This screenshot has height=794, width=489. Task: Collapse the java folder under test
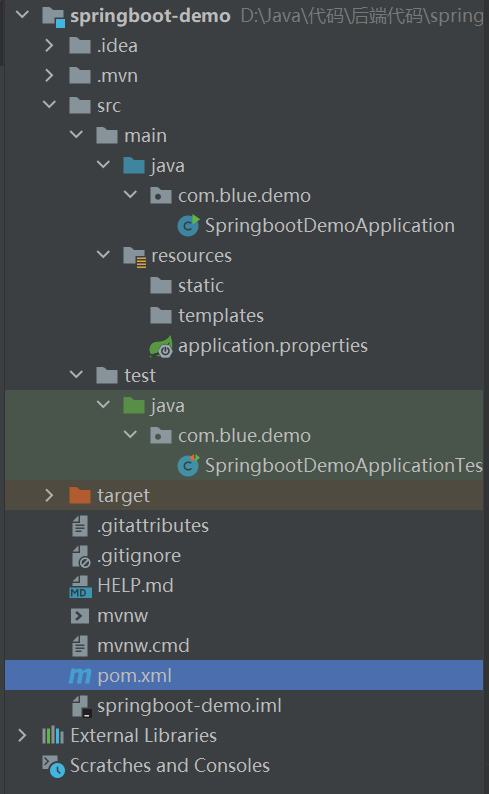(x=103, y=405)
